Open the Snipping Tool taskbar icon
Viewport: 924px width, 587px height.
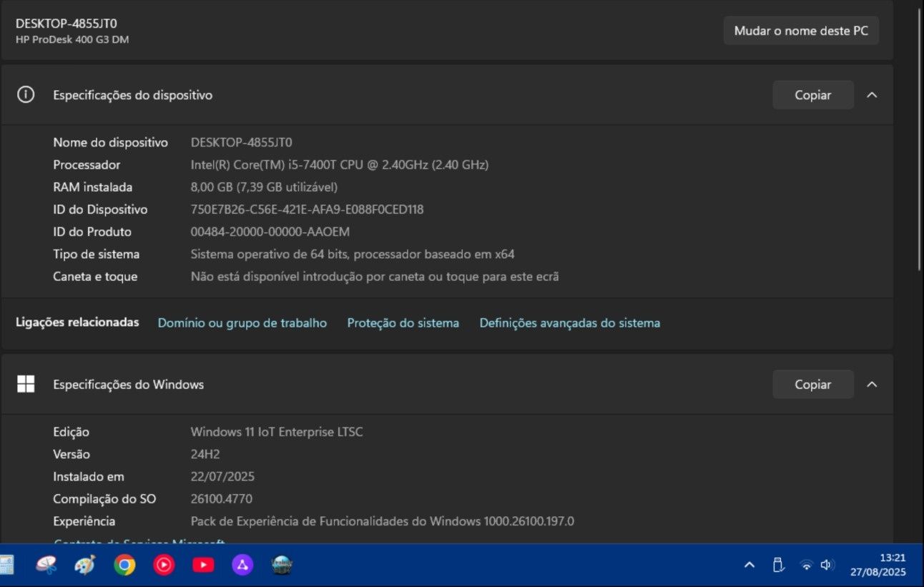point(46,566)
